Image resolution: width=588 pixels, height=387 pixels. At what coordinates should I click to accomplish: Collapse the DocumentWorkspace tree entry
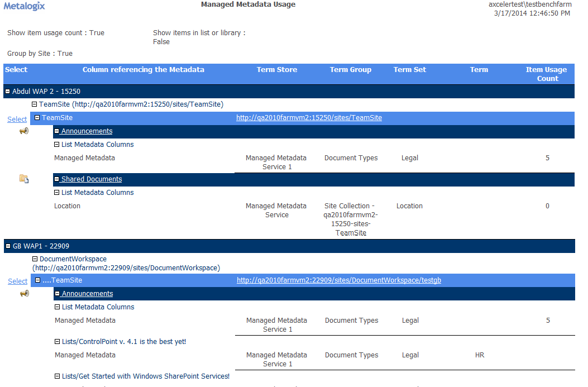(35, 260)
